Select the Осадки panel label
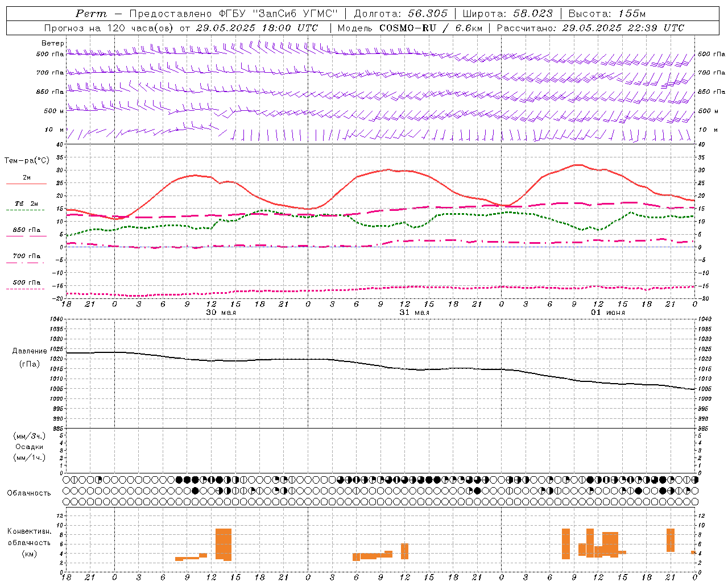The image size is (728, 582). coord(30,447)
